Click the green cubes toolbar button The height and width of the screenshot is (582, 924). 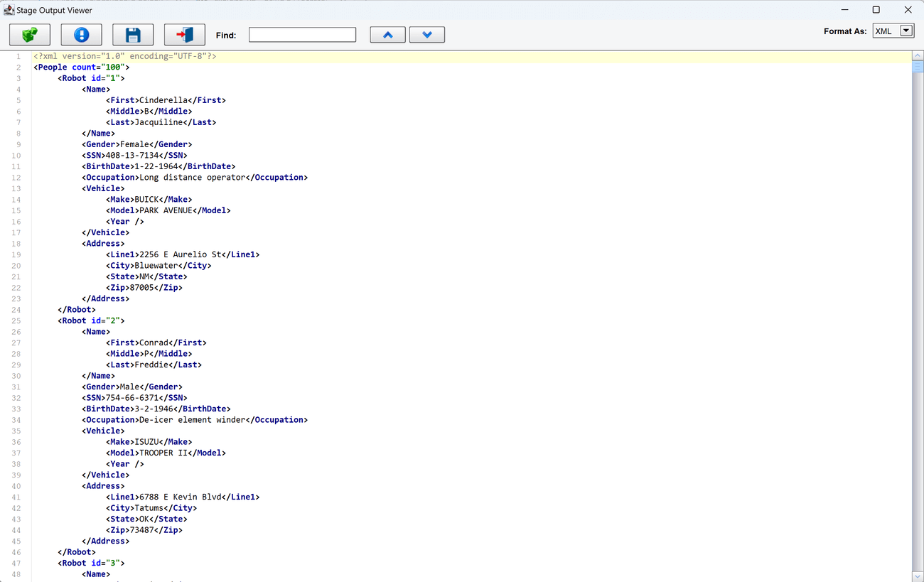pyautogui.click(x=30, y=35)
